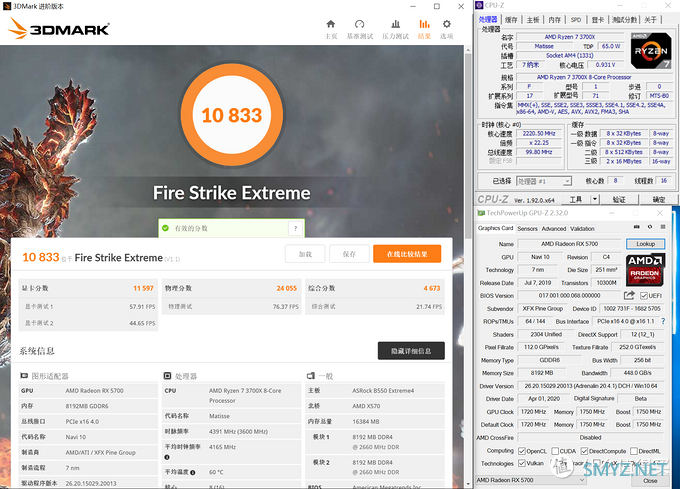680x489 pixels.
Task: Click the Load (加载) button in 3DMark
Action: pos(305,254)
